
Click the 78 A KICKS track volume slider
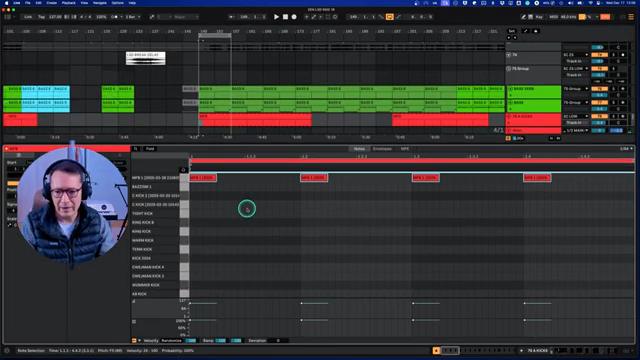[x=599, y=122]
